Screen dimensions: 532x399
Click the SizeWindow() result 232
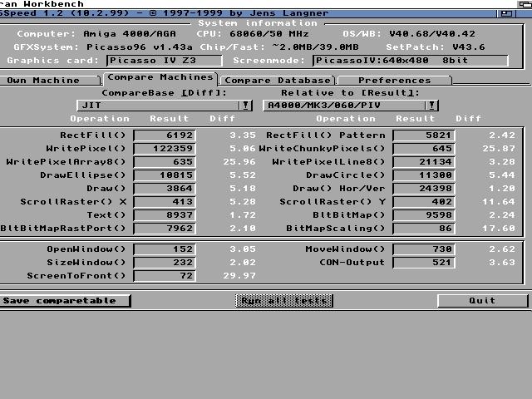tap(165, 263)
